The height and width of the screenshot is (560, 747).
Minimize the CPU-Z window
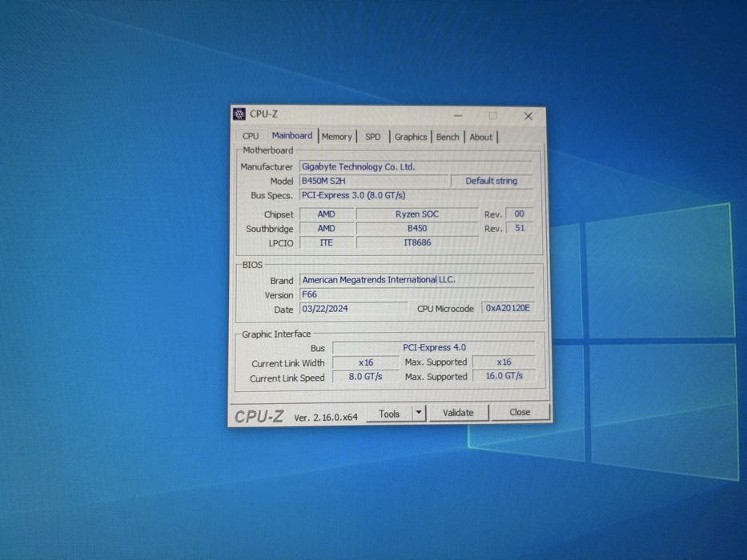(458, 116)
